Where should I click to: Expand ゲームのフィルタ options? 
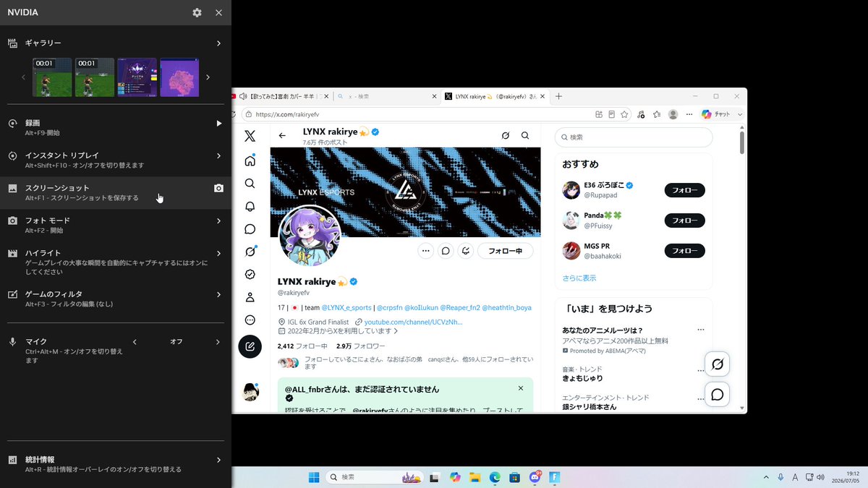coord(218,294)
